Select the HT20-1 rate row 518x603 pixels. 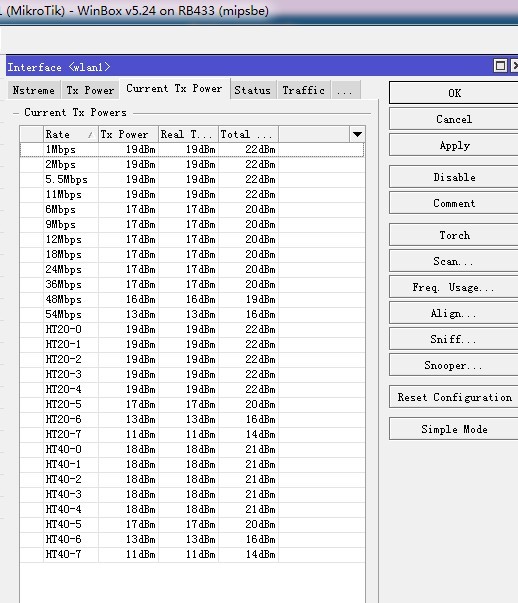click(192, 344)
